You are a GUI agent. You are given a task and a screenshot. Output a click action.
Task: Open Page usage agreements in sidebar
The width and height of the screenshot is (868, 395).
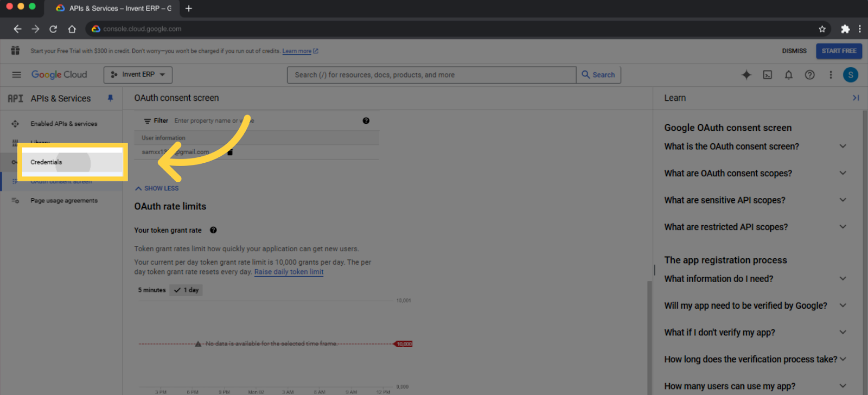pos(64,201)
